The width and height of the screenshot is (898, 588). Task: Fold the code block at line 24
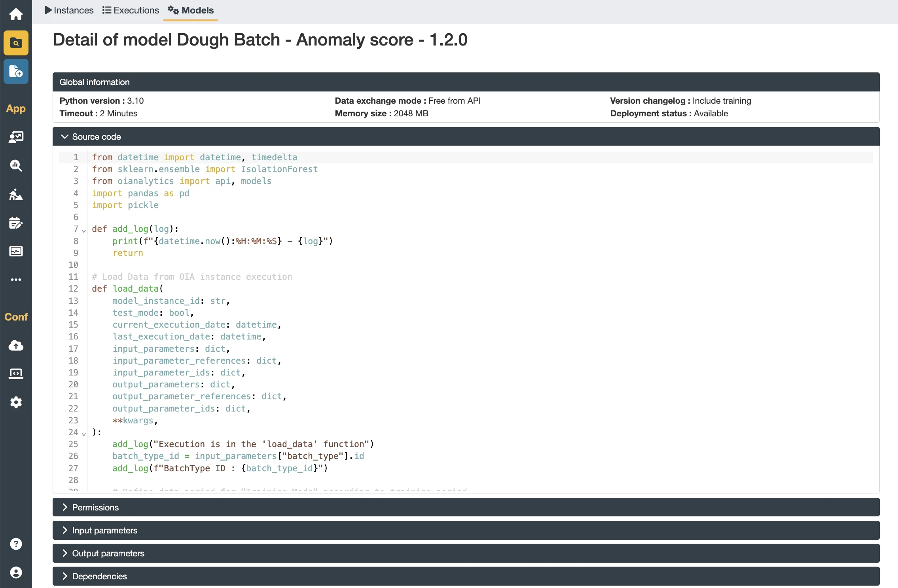pyautogui.click(x=84, y=434)
